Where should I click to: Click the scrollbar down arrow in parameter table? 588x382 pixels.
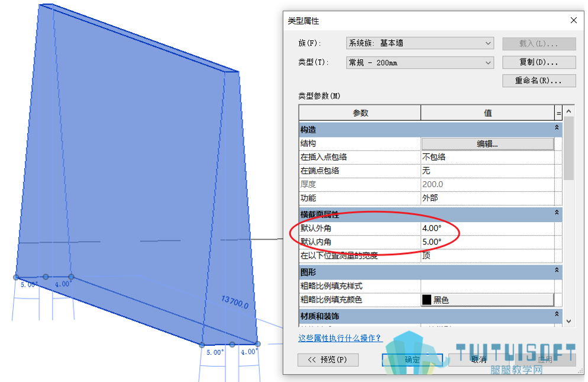pyautogui.click(x=569, y=321)
